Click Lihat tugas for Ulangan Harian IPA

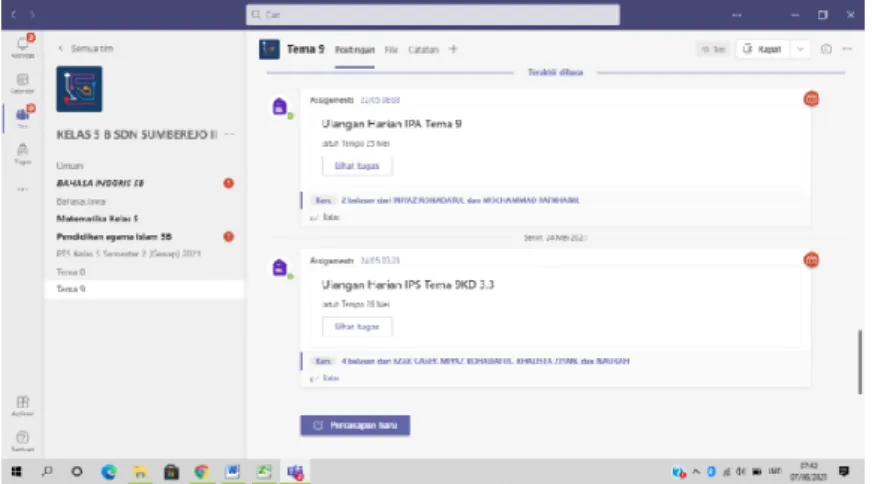point(357,166)
